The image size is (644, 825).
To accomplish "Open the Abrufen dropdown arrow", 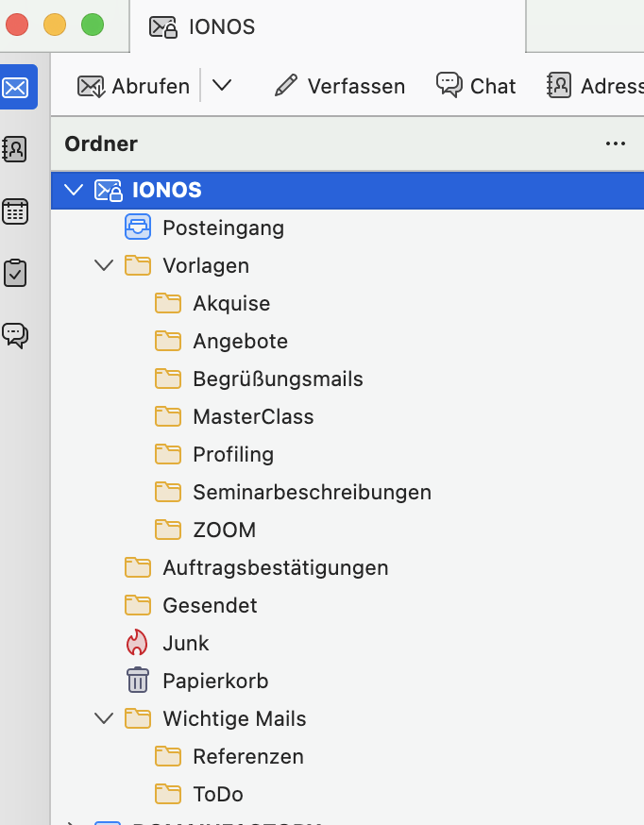I will point(222,86).
